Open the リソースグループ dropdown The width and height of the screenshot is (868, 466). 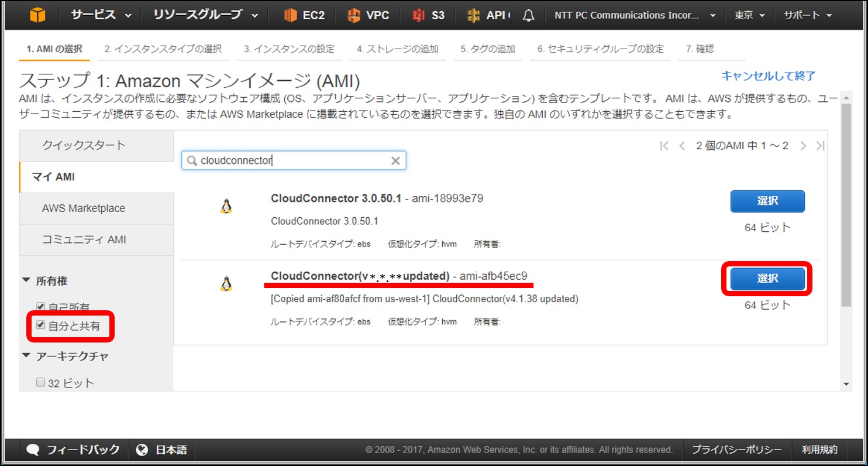pyautogui.click(x=206, y=15)
